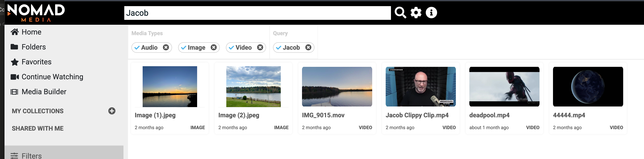This screenshot has width=644, height=159.
Task: Click the Media Types heading
Action: 147,33
